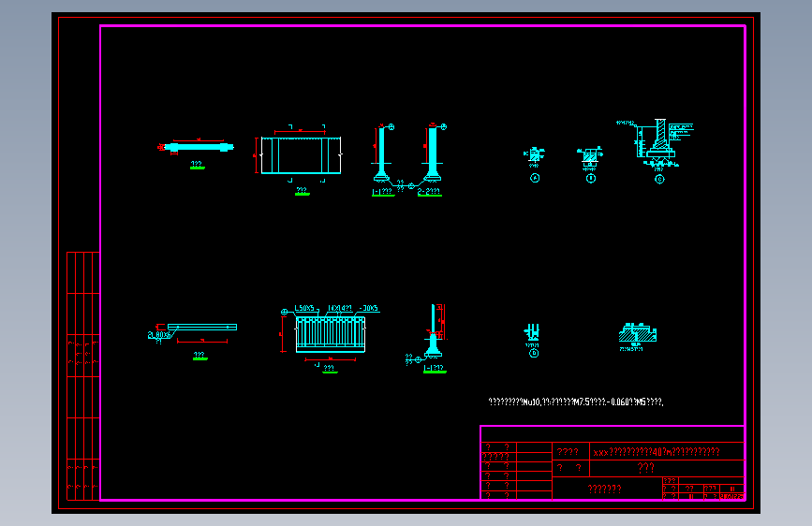Select the 2L80X6 label near the plate

click(159, 335)
